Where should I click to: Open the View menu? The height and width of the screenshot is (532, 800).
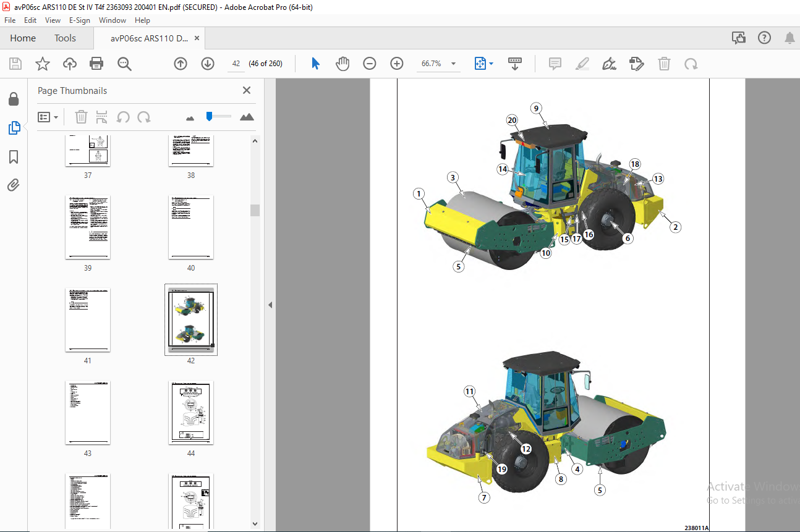pyautogui.click(x=53, y=20)
